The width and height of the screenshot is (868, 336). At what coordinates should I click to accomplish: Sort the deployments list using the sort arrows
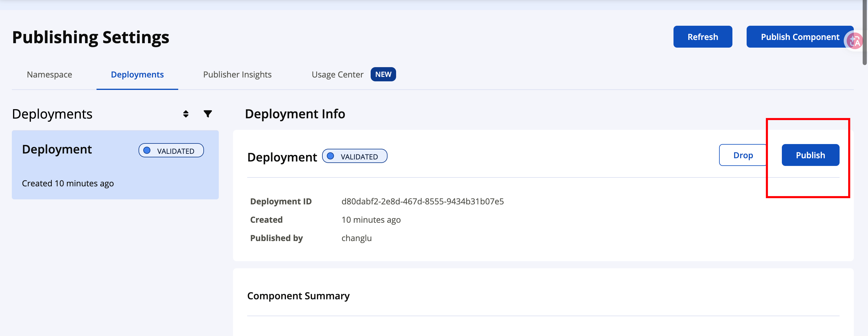(x=186, y=114)
